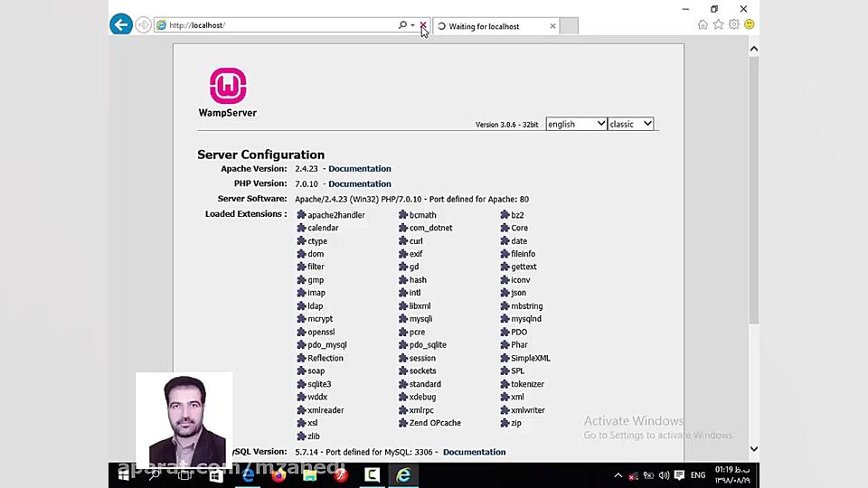The image size is (868, 488).
Task: Open Firefox from the taskbar
Action: point(278,475)
